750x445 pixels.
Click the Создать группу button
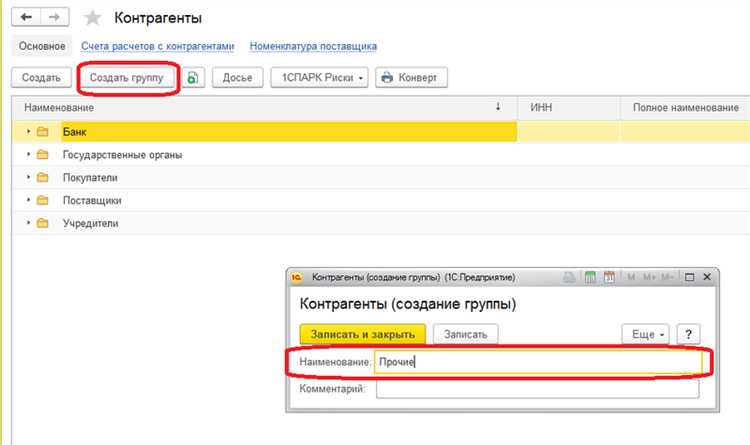click(x=127, y=78)
